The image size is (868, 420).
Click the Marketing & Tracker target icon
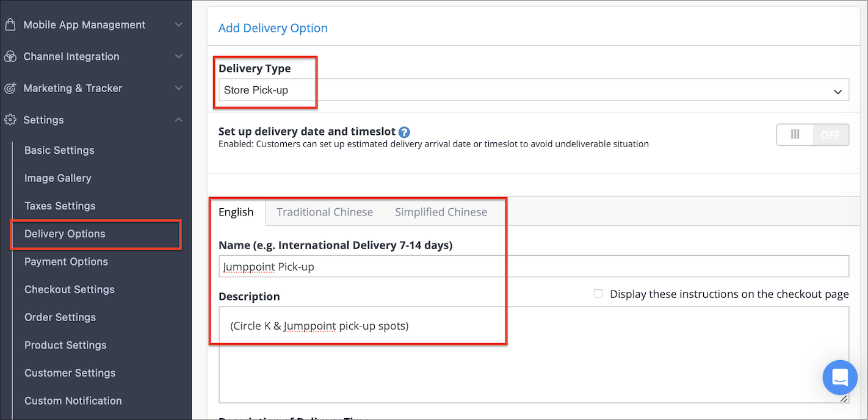[10, 89]
